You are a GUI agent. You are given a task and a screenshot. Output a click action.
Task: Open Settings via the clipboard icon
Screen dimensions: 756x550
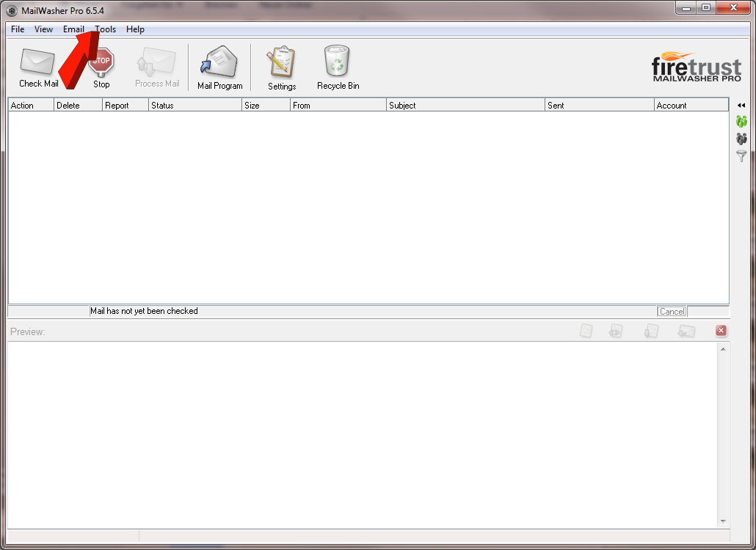[x=281, y=62]
